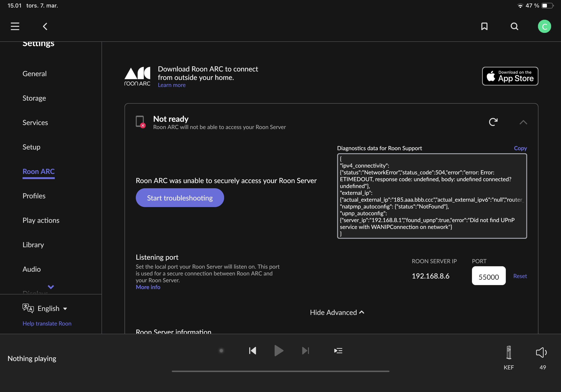Click the Start troubleshooting button
Viewport: 561px width, 392px height.
click(179, 198)
